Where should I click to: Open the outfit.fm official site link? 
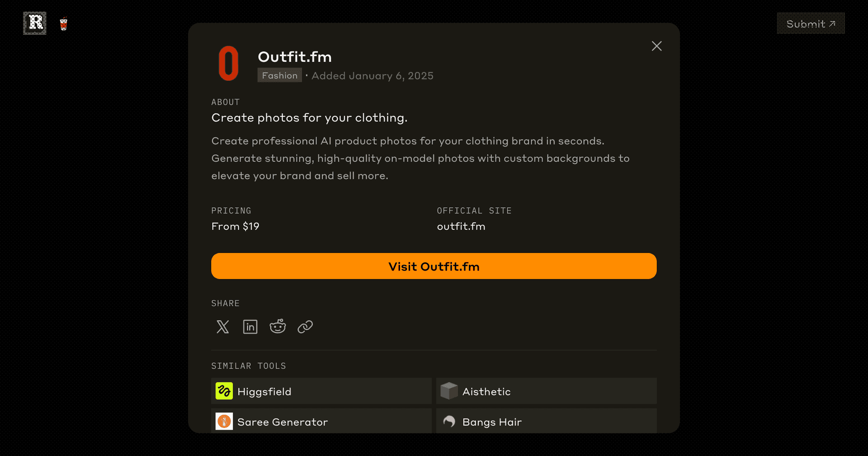[x=461, y=226]
